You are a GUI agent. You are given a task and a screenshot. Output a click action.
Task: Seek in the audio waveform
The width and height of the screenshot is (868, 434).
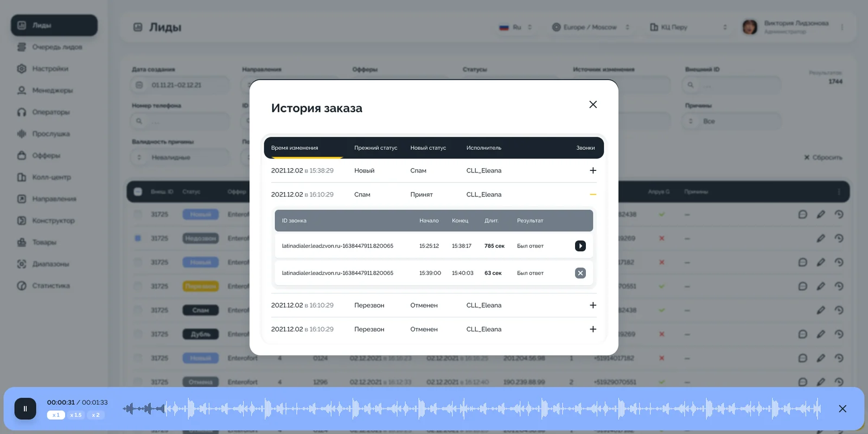click(x=472, y=409)
